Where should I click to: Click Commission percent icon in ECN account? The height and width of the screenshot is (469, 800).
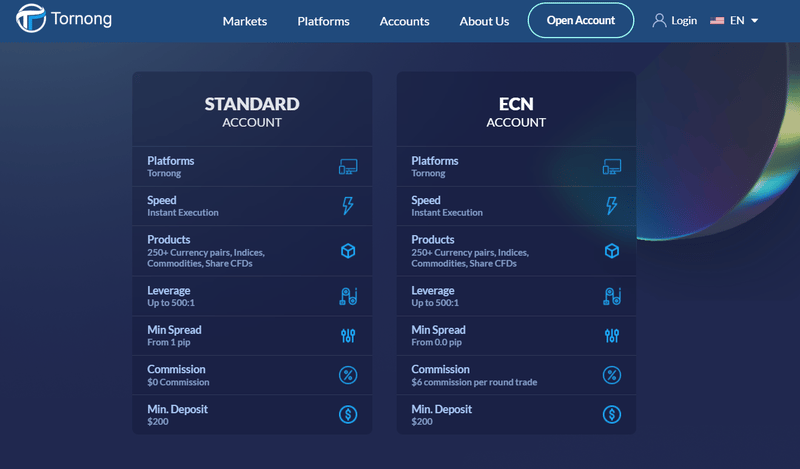(x=612, y=375)
